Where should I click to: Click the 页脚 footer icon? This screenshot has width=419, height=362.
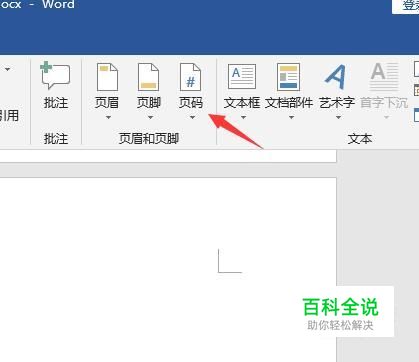click(x=148, y=77)
